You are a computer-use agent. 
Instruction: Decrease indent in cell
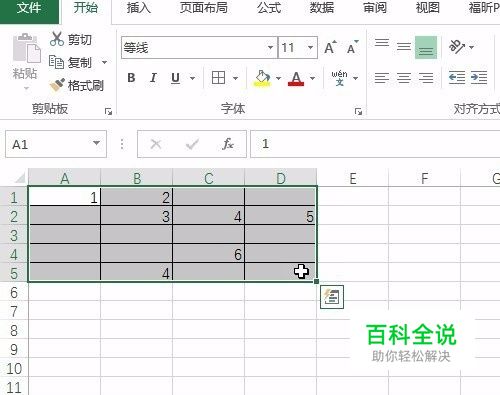tap(457, 78)
